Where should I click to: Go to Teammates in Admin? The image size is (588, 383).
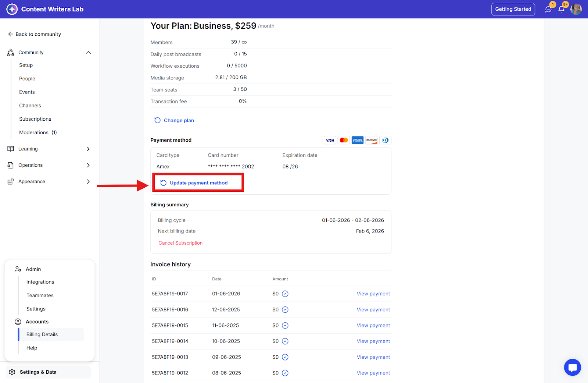point(40,295)
